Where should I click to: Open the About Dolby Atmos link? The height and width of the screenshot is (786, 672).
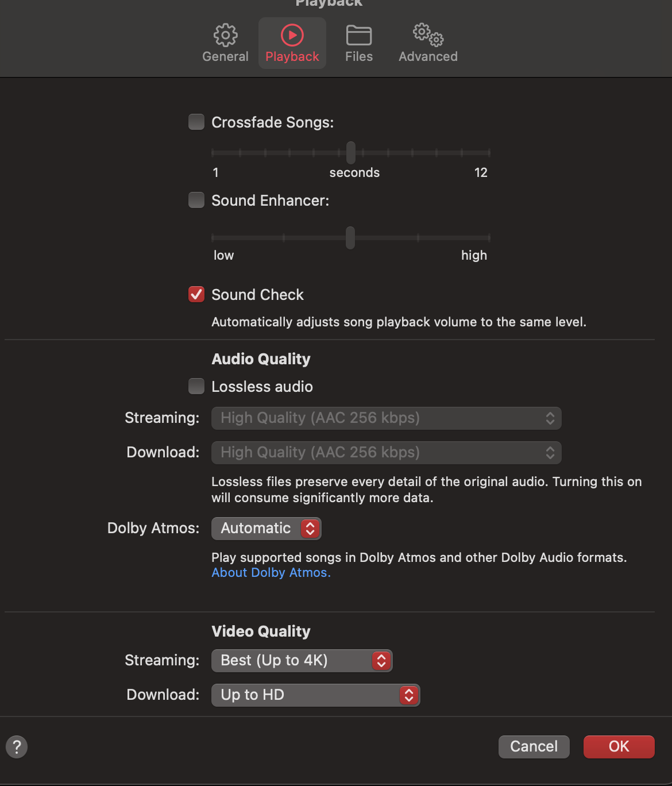coord(271,573)
